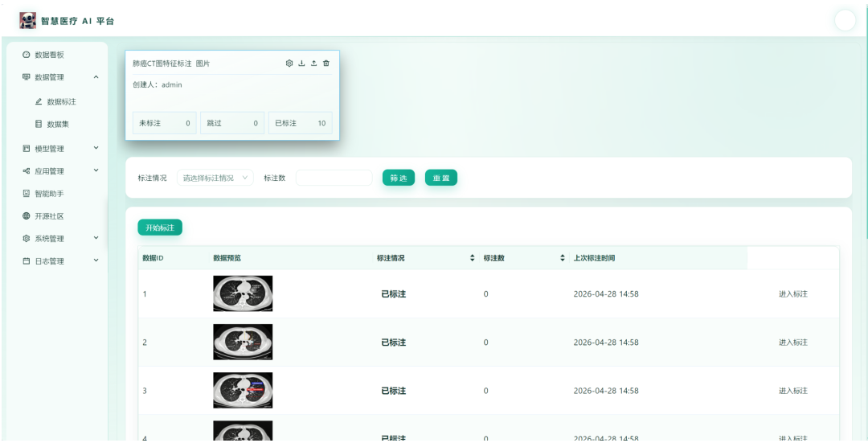Image resolution: width=868 pixels, height=443 pixels.
Task: Open the user avatar circle at top right
Action: click(x=845, y=20)
